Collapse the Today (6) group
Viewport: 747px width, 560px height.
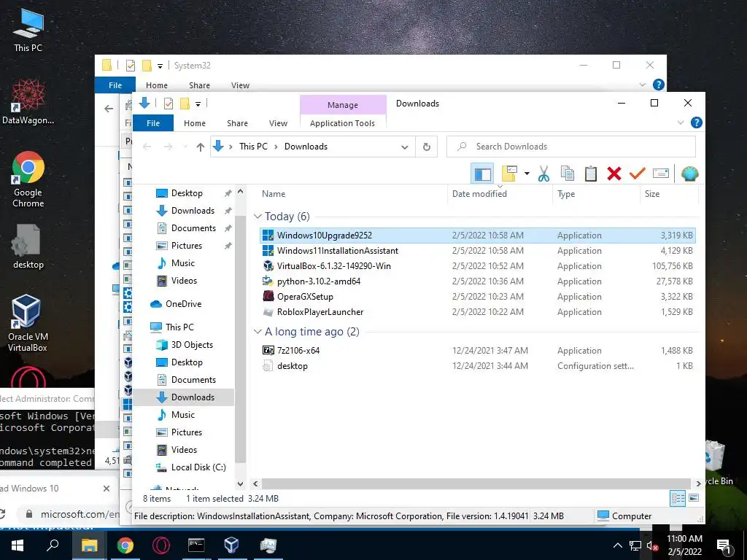pos(258,217)
